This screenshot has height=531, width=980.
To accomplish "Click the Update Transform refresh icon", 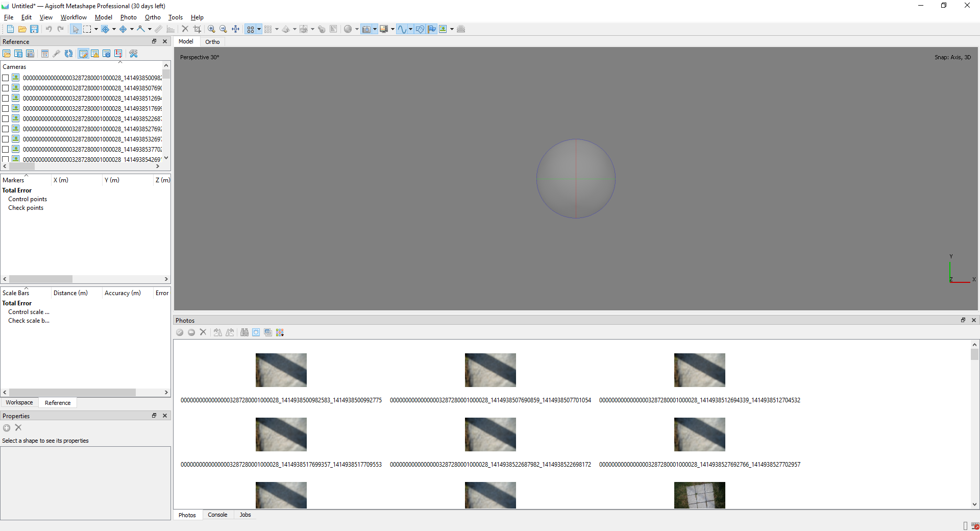I will pos(68,53).
